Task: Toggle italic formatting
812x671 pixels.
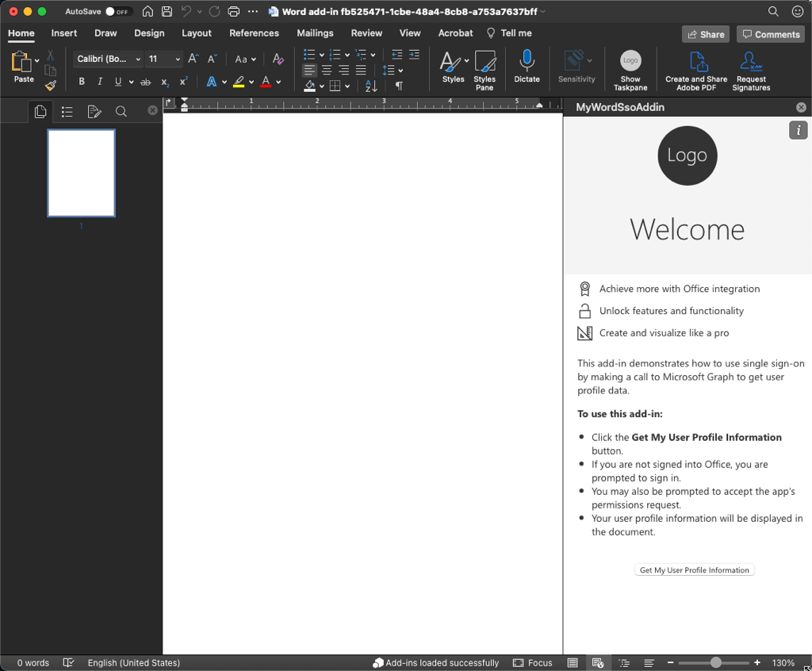Action: coord(99,82)
